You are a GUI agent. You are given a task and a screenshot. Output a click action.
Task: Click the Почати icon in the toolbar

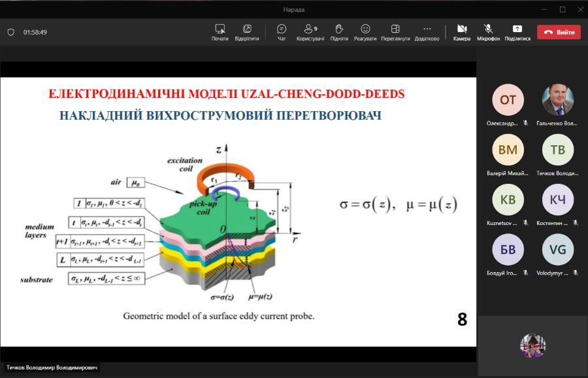tap(220, 29)
